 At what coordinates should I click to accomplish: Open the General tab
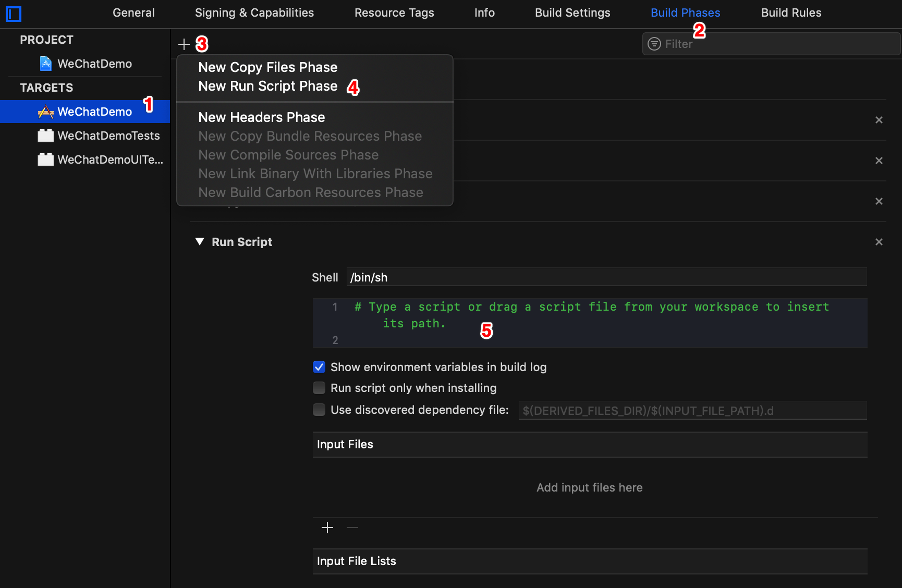tap(133, 13)
